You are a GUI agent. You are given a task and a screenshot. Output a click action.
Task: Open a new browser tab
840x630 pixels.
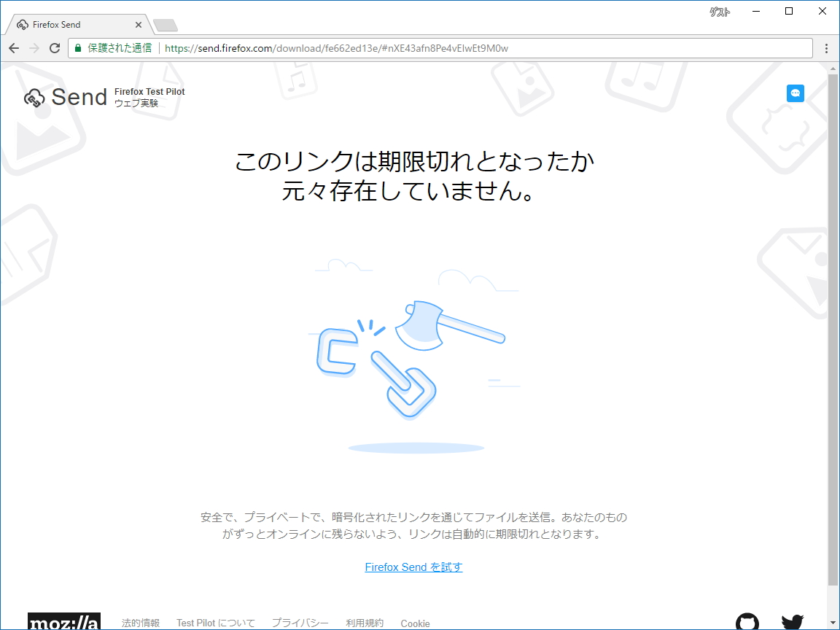(x=165, y=23)
